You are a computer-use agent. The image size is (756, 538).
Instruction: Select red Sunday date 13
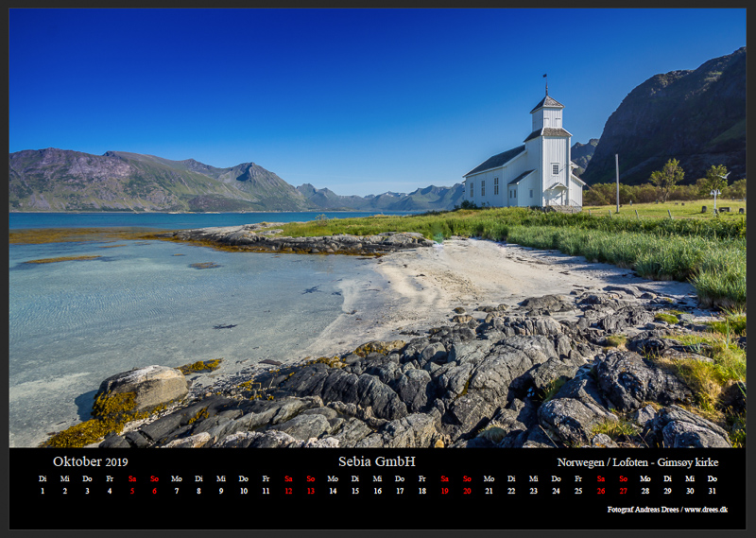click(311, 491)
